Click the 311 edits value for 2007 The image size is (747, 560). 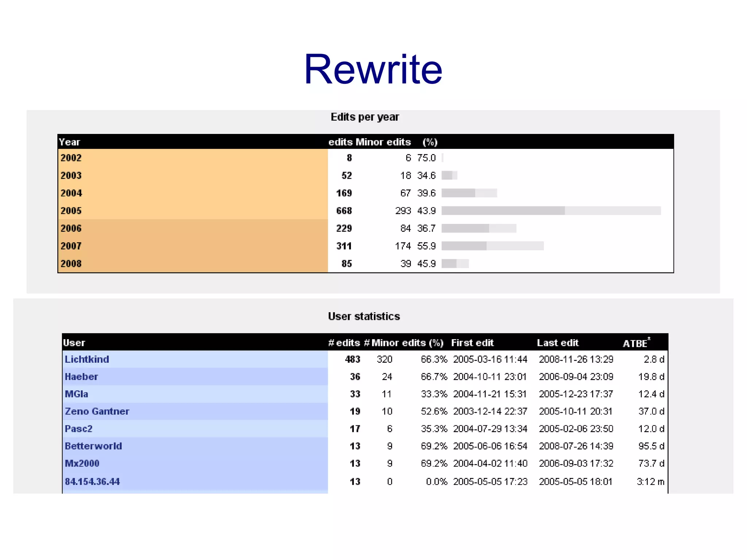click(x=344, y=246)
